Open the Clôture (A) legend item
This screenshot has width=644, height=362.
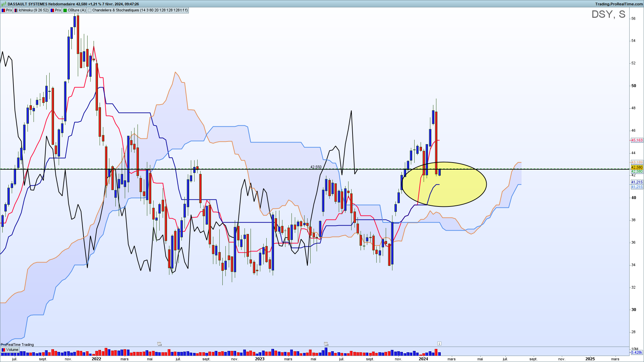point(74,10)
